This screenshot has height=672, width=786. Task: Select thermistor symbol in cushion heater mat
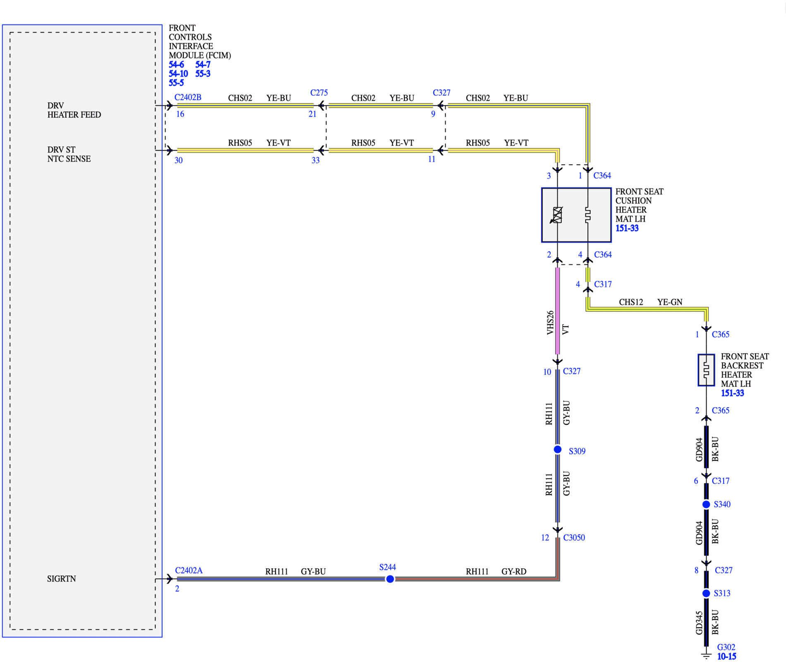pos(557,215)
